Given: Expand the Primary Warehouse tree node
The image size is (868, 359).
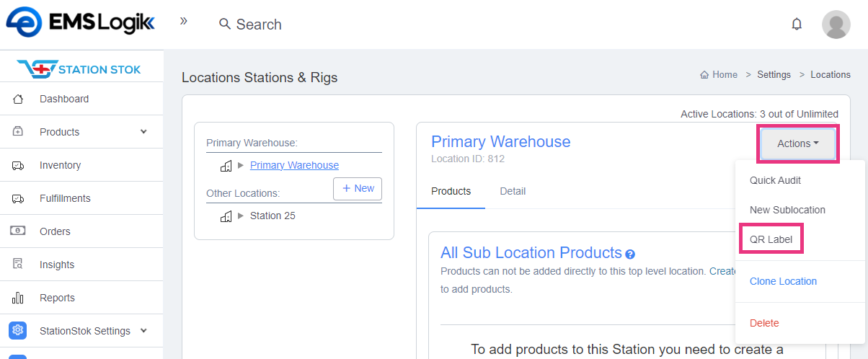Looking at the screenshot, I should (241, 166).
